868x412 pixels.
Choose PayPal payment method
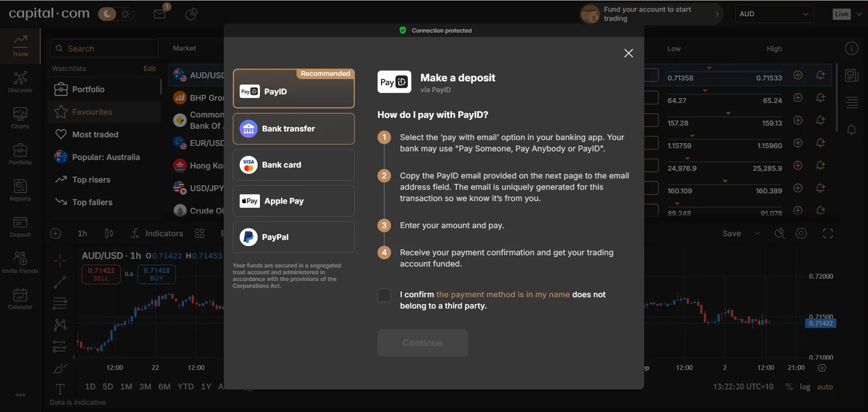tap(293, 237)
